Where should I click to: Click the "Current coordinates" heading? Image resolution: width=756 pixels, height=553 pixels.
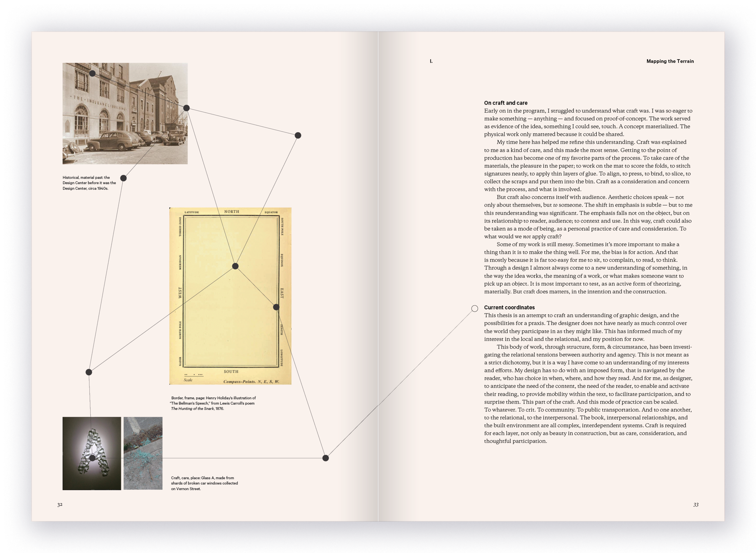coord(509,307)
